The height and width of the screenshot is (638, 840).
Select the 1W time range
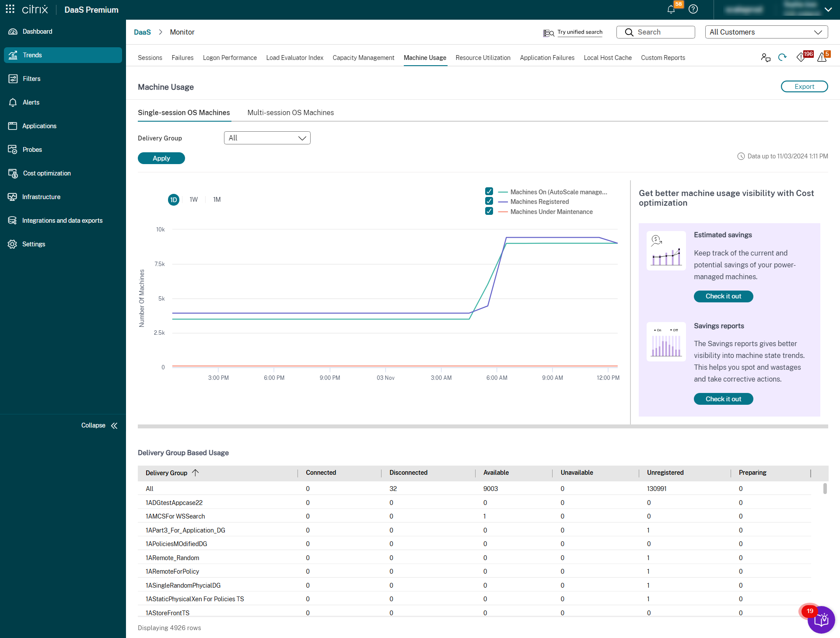pyautogui.click(x=193, y=200)
